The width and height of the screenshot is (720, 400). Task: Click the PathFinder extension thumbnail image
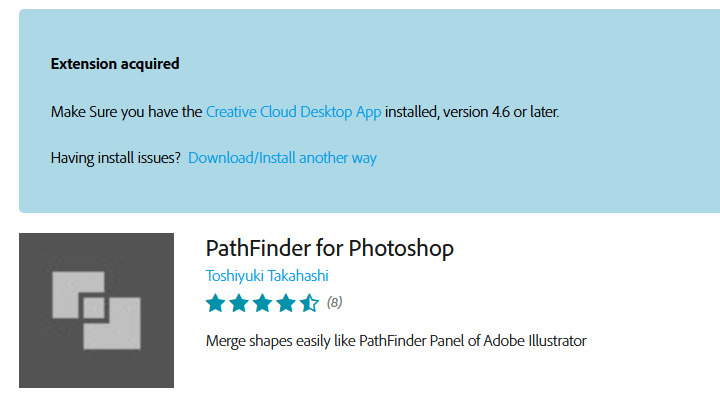click(x=96, y=310)
